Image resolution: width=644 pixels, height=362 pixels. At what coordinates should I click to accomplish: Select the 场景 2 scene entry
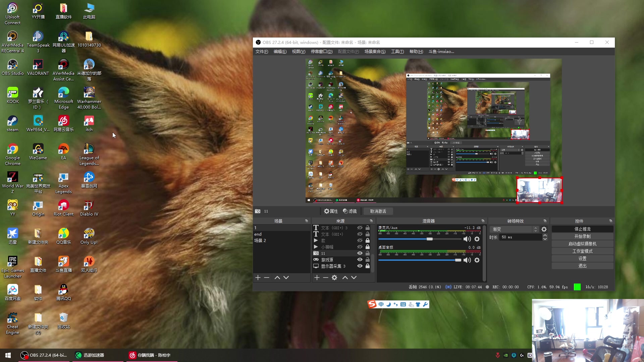coord(260,241)
